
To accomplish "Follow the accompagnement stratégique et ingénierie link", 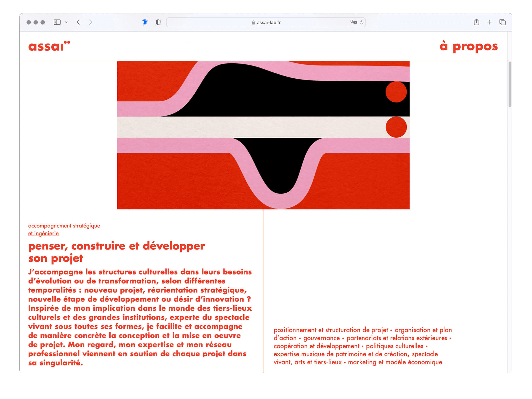I will point(64,230).
